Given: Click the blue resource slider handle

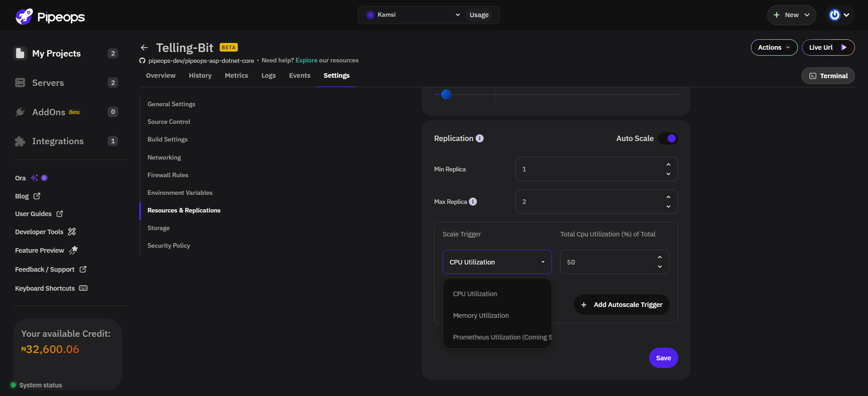Looking at the screenshot, I should (446, 94).
